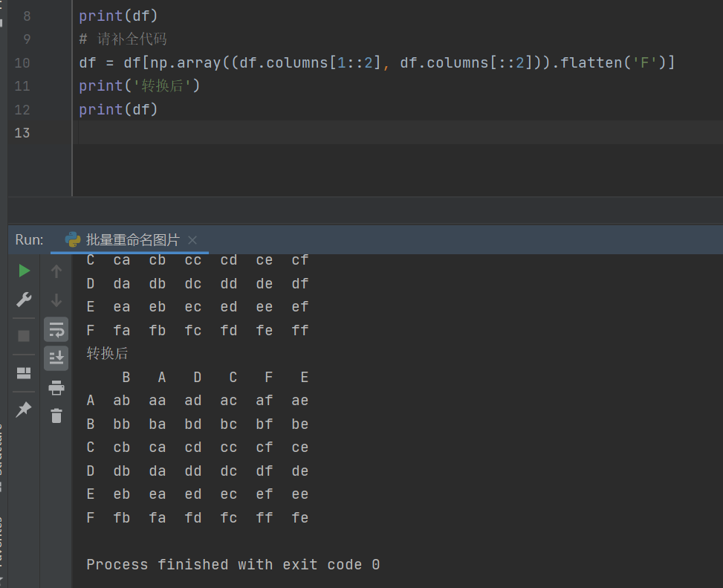This screenshot has height=588, width=723.
Task: Click line number 13 in the gutter
Action: pos(22,133)
